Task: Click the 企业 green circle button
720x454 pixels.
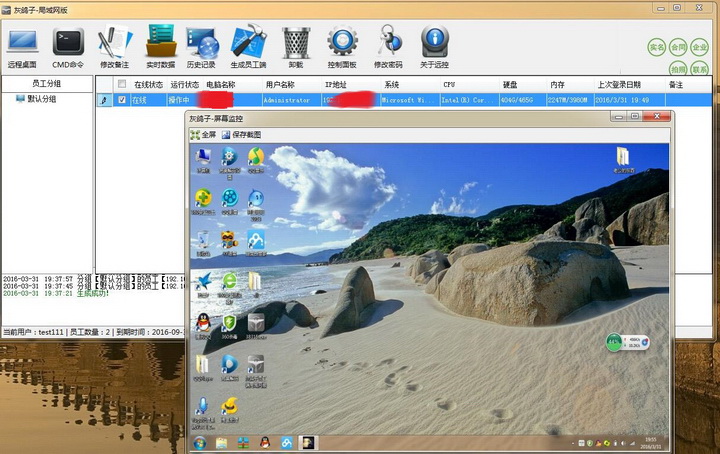Action: click(699, 47)
